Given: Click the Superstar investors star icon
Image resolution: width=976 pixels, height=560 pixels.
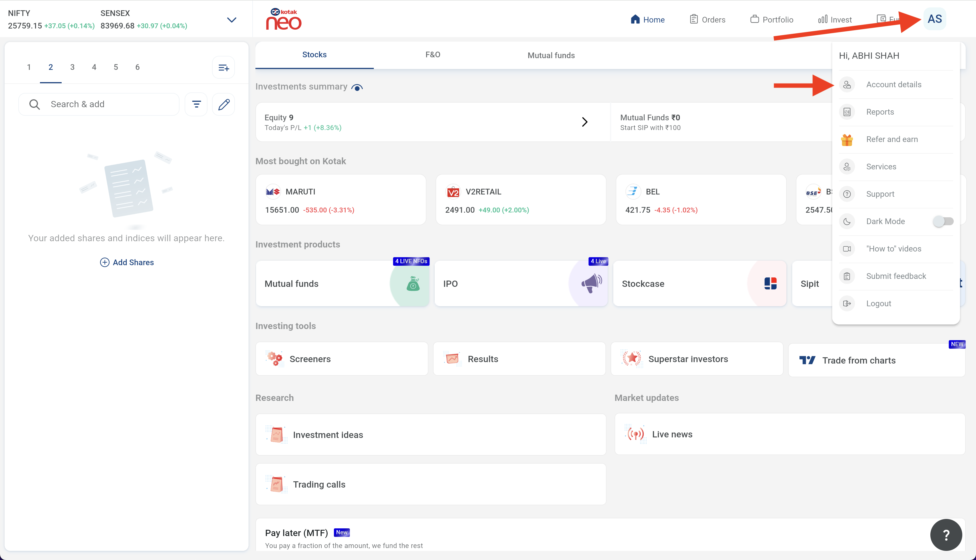Looking at the screenshot, I should pos(632,358).
